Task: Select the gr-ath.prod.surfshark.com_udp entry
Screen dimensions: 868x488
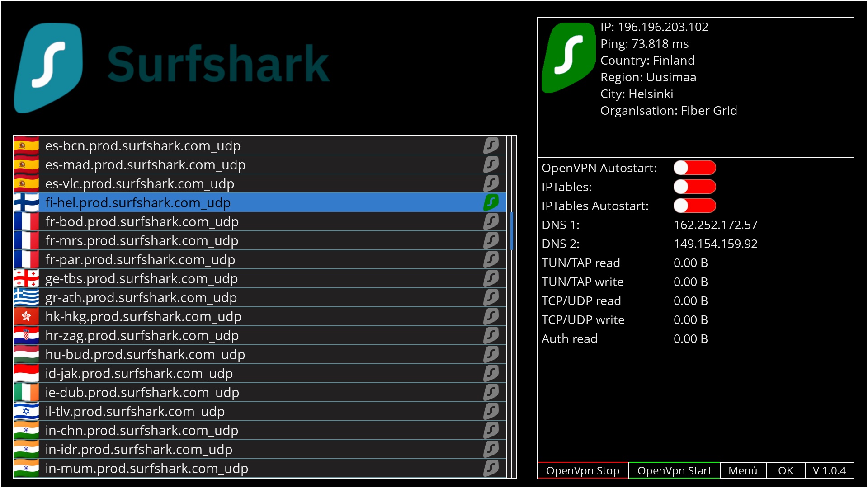Action: pyautogui.click(x=141, y=298)
